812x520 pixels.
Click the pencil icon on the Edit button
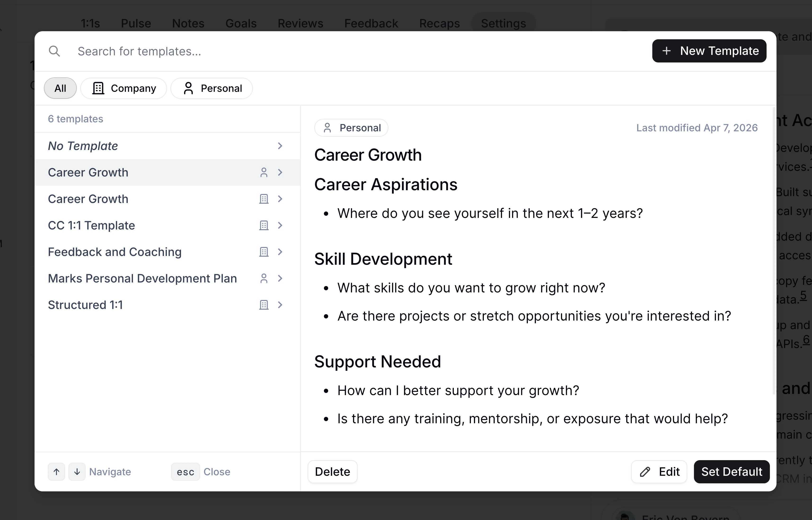645,471
